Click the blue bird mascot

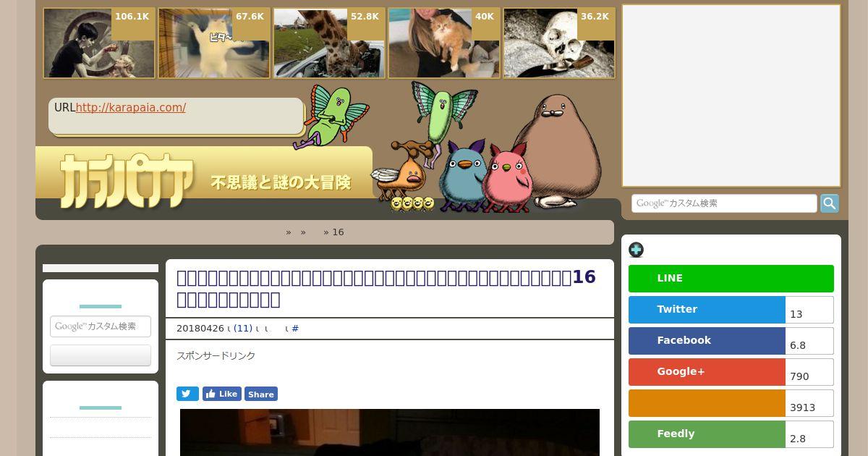point(462,176)
